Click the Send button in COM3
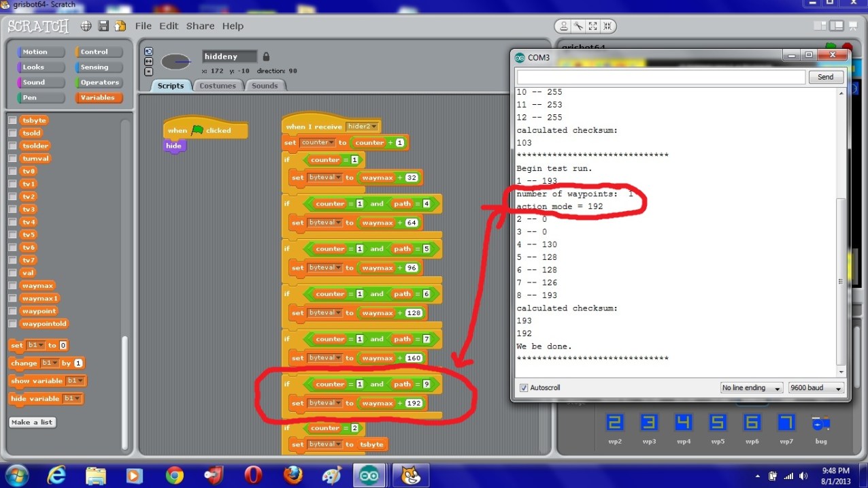The height and width of the screenshot is (488, 868). click(826, 77)
